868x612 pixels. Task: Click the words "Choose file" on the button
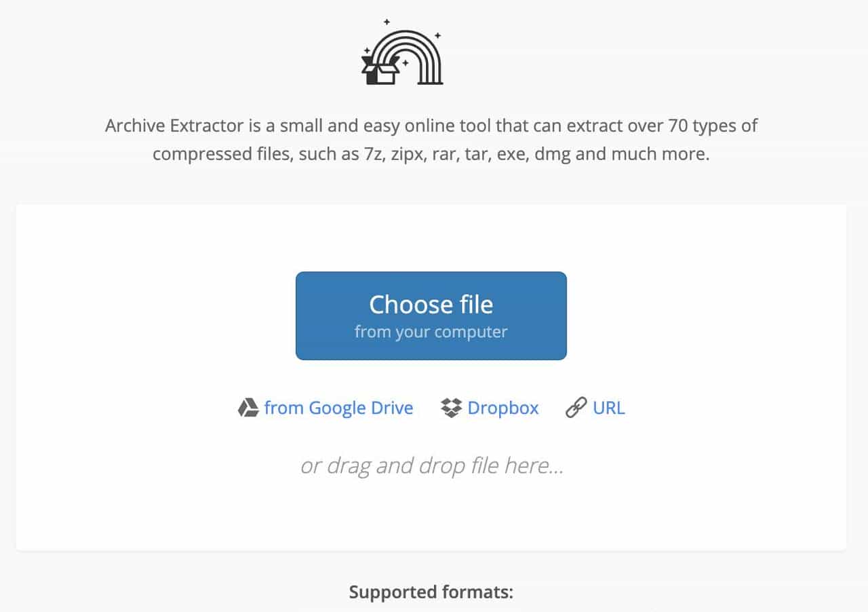coord(431,305)
